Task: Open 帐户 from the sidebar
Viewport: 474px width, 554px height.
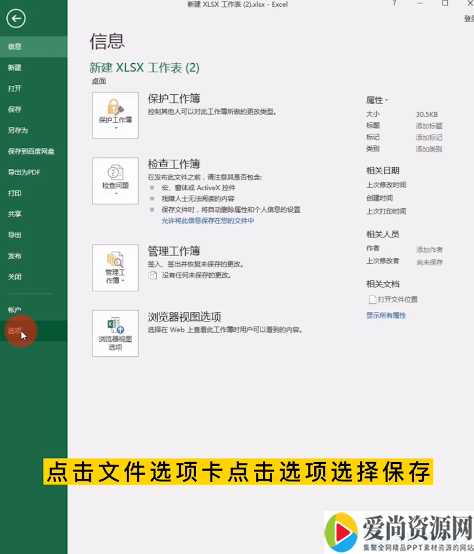Action: [34, 310]
